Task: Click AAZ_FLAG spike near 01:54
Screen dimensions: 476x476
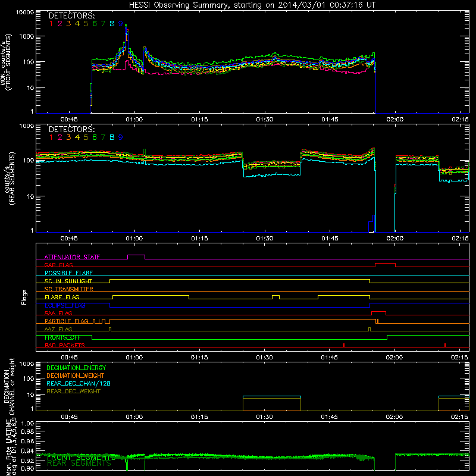Action: tap(369, 329)
